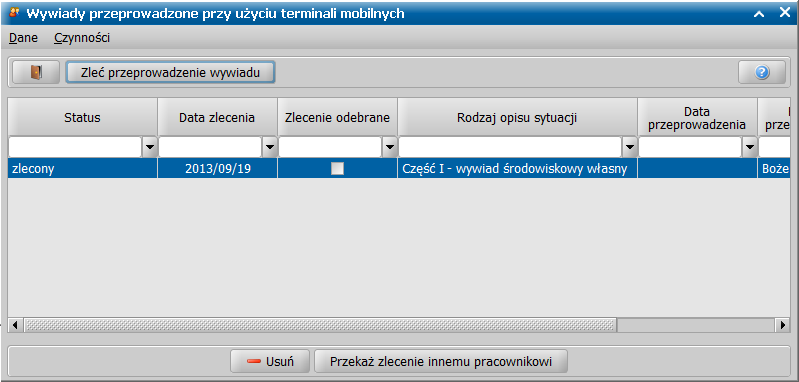Toggle Zlecenie odebrane checkbox in zlecony row

pyautogui.click(x=337, y=169)
